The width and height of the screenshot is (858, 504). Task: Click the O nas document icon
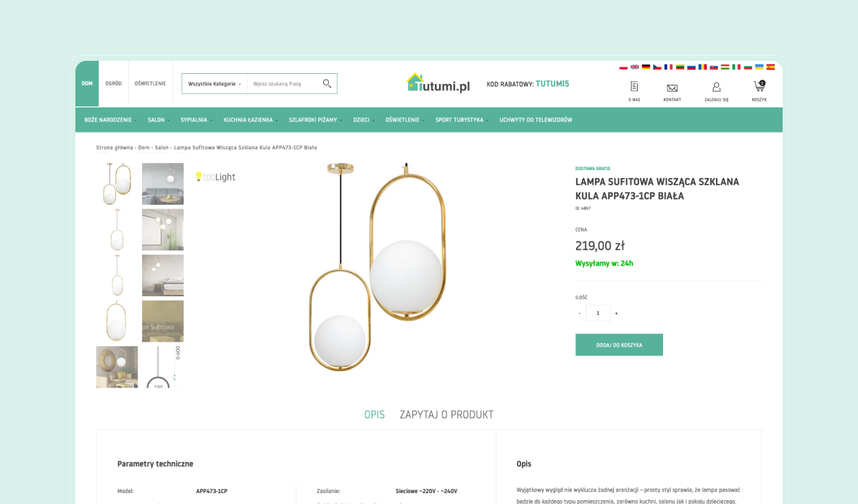point(634,86)
